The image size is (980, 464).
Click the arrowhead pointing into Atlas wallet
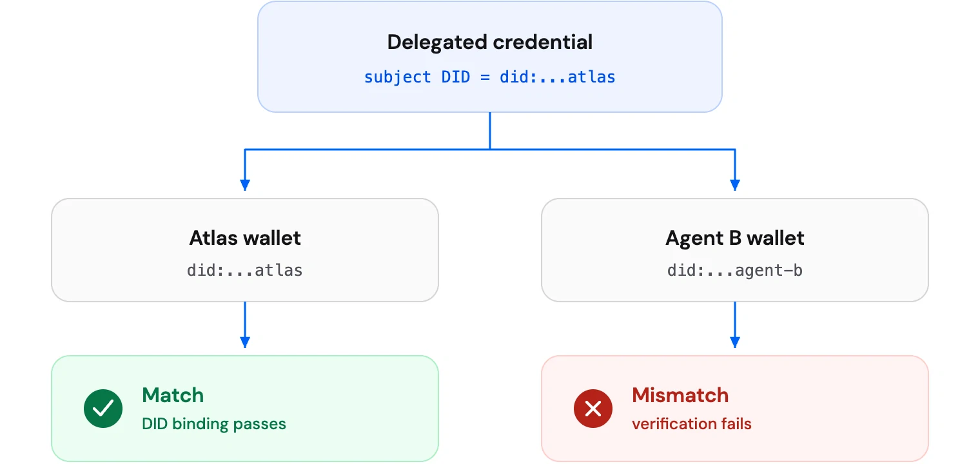245,185
